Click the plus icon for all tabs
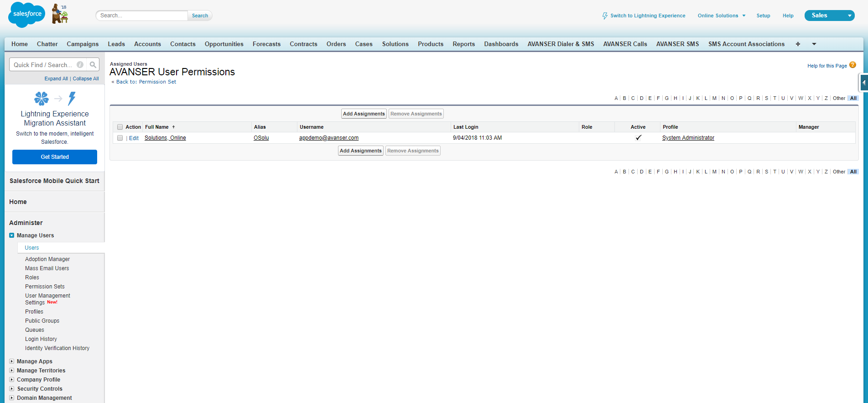This screenshot has width=868, height=403. (x=798, y=44)
